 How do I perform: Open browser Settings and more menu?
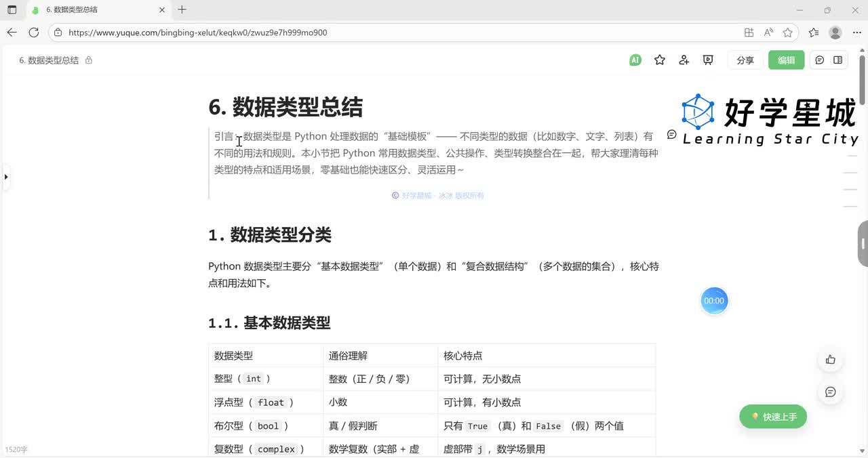tap(856, 32)
